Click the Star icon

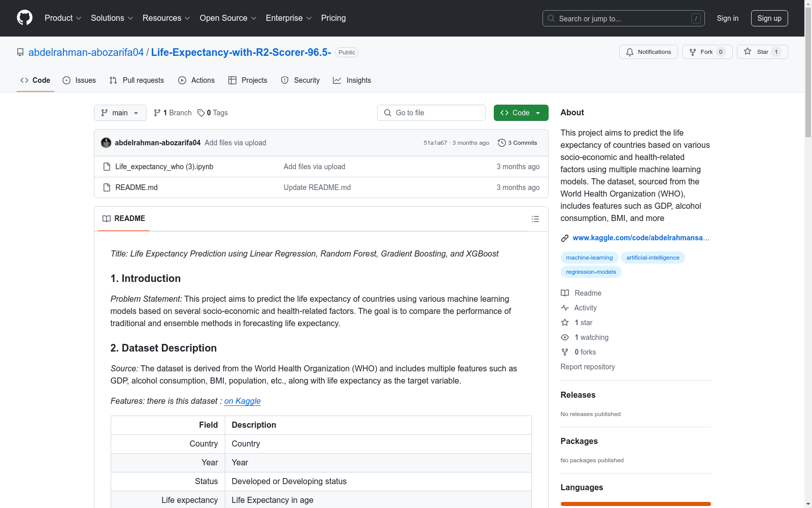click(748, 51)
